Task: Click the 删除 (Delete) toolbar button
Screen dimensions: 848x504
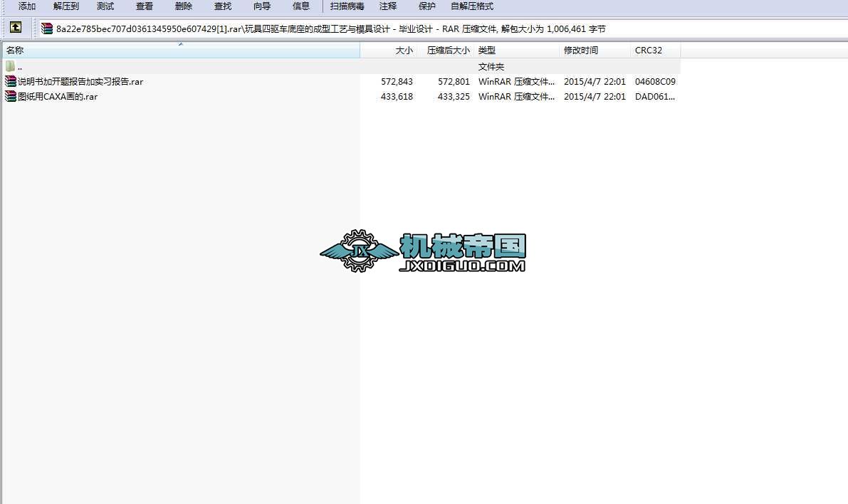Action: (x=184, y=6)
